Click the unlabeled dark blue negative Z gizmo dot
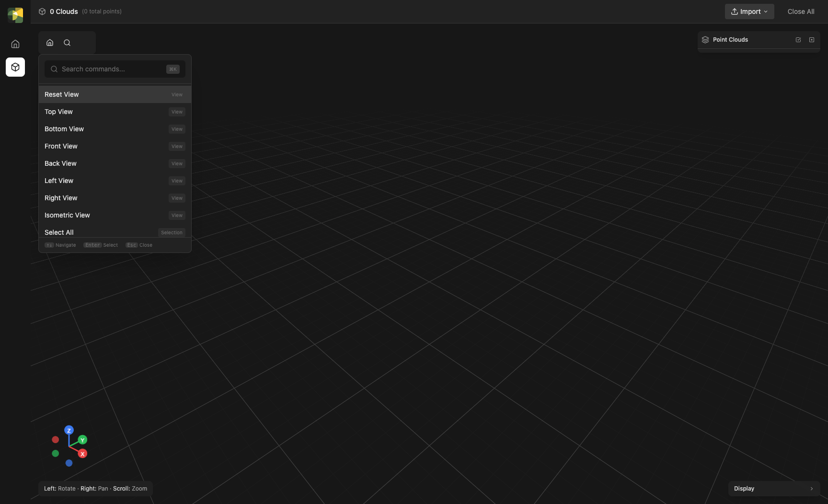This screenshot has height=504, width=828. tap(69, 463)
